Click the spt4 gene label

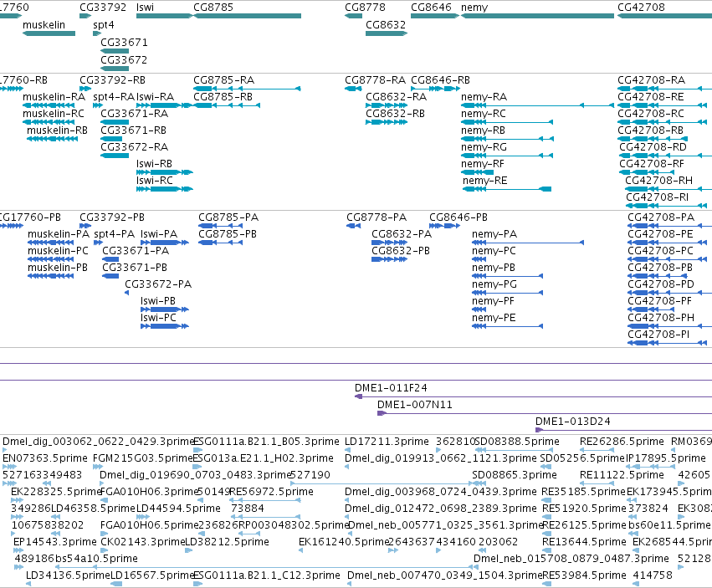104,25
